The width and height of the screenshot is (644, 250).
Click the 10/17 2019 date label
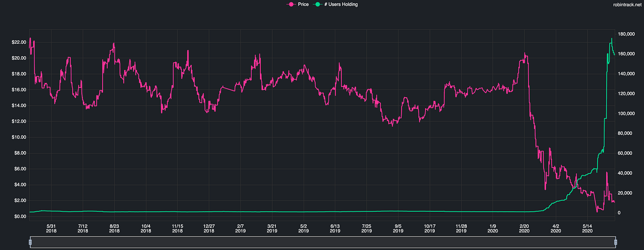click(430, 228)
